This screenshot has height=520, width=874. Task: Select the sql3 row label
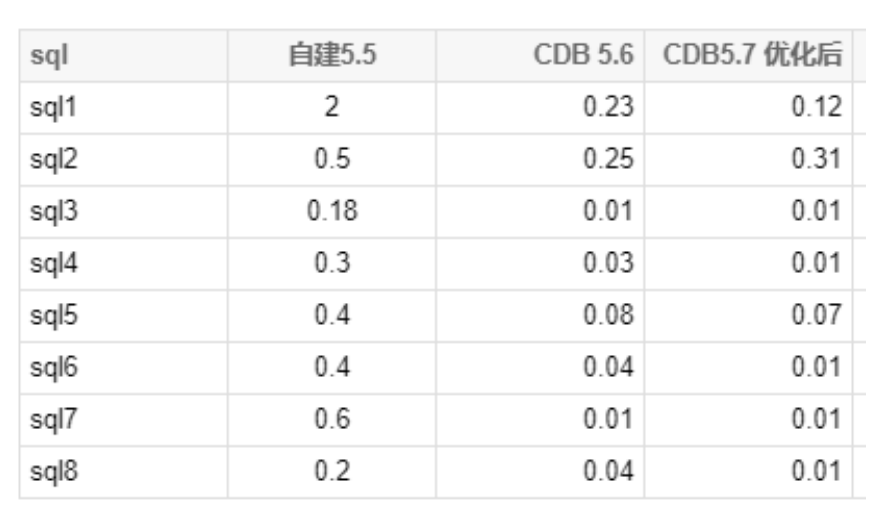point(47,211)
